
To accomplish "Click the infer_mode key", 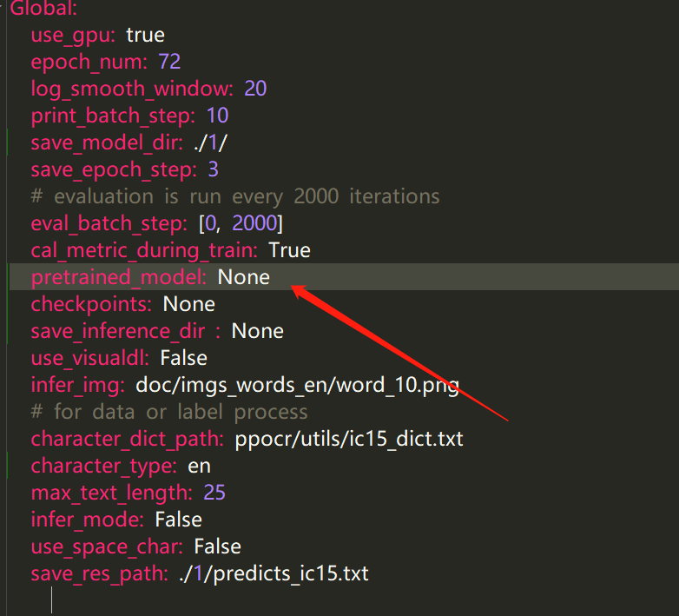I will pos(87,520).
